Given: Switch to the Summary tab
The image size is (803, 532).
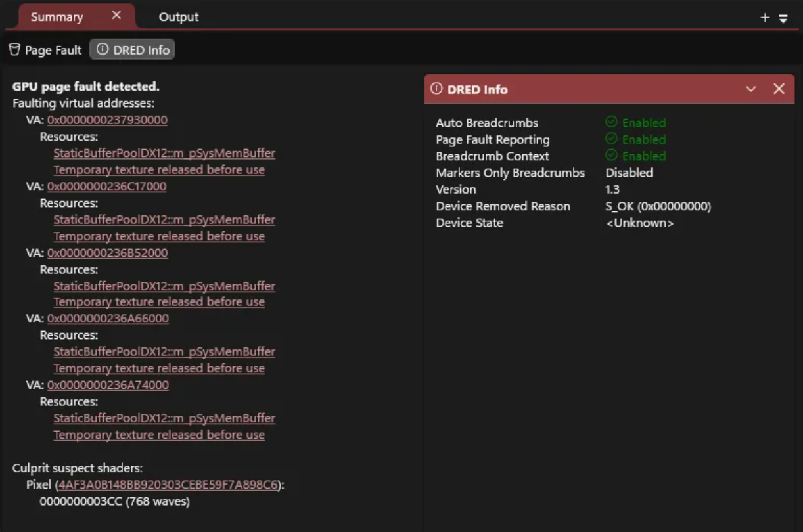Looking at the screenshot, I should coord(57,16).
